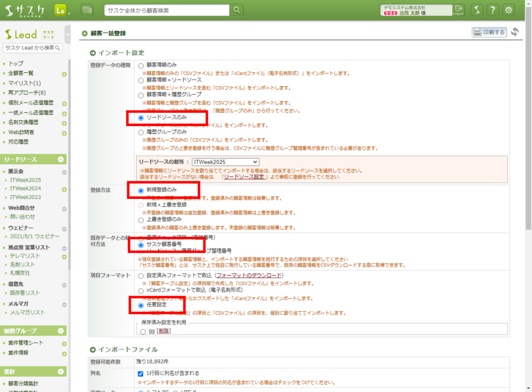The width and height of the screenshot is (532, 392).
Task: Collapse the ウェビナー group
Action: pos(64,229)
